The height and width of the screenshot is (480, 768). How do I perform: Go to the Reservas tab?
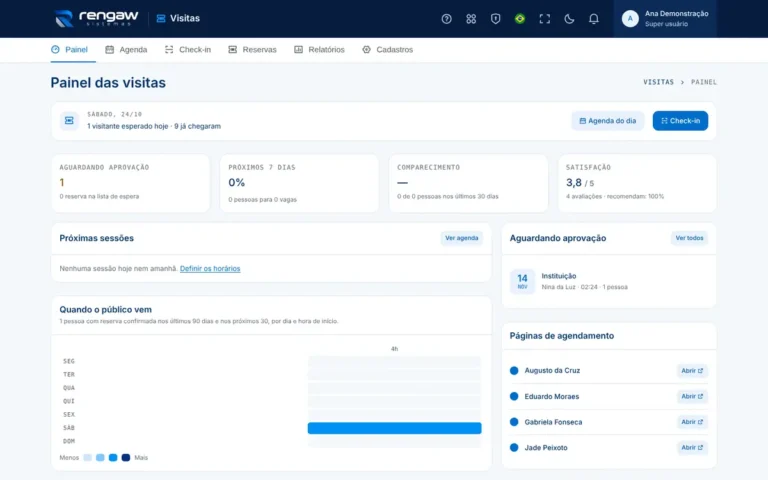tap(252, 49)
